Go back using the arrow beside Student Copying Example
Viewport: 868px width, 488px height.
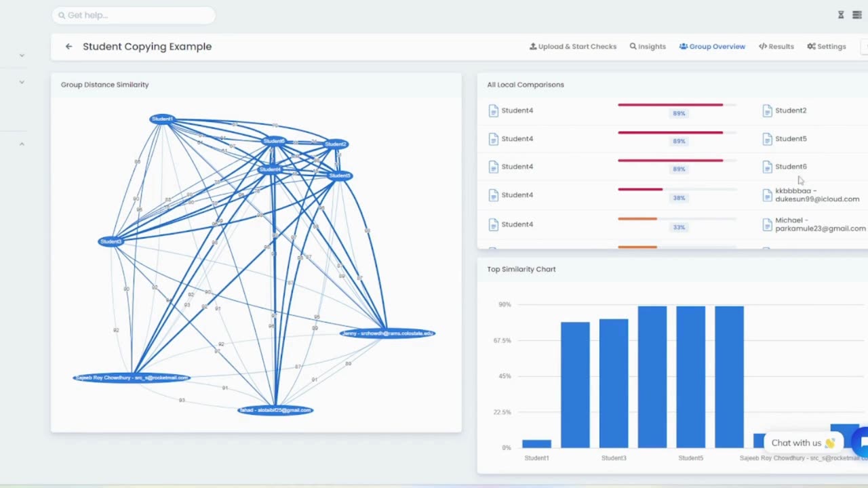click(68, 47)
